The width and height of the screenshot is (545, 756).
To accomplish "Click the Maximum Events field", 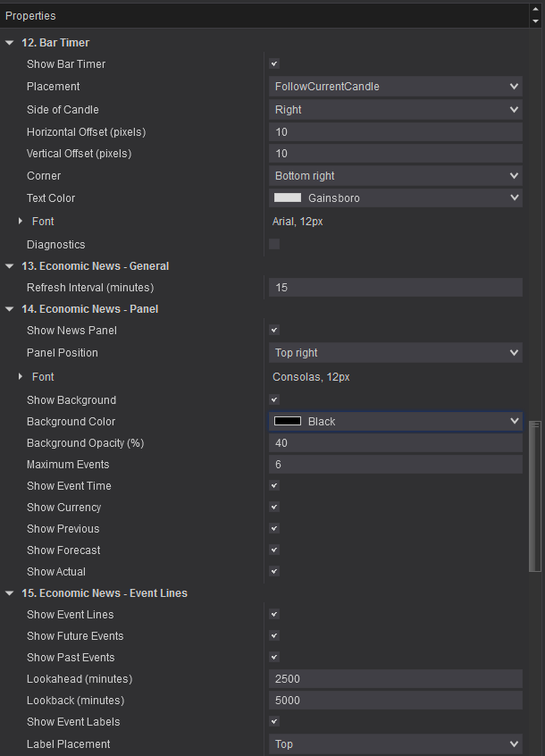I will (396, 465).
